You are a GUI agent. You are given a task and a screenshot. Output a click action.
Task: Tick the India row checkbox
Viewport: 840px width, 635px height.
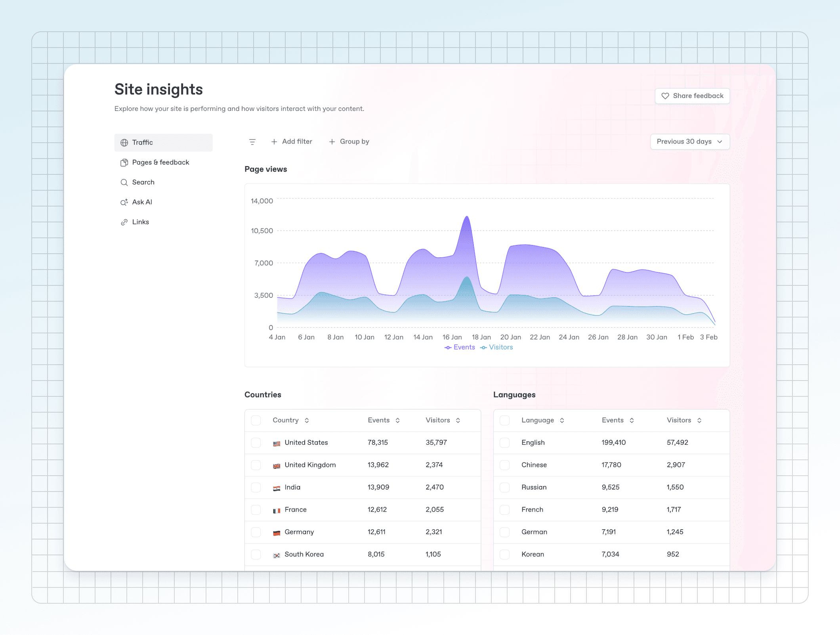[256, 487]
